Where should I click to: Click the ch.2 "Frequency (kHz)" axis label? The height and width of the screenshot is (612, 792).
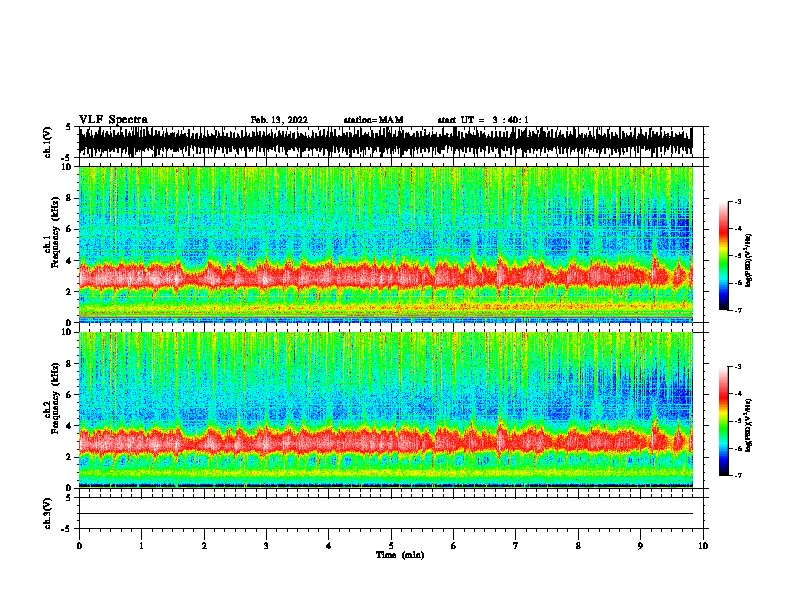click(55, 398)
